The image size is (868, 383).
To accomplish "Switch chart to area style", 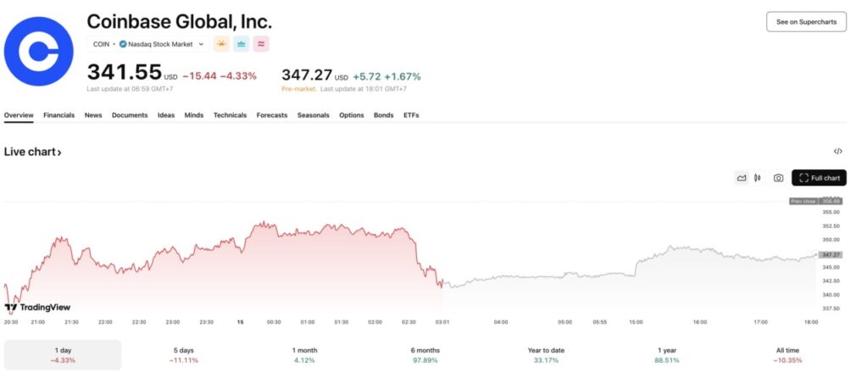I will click(742, 178).
